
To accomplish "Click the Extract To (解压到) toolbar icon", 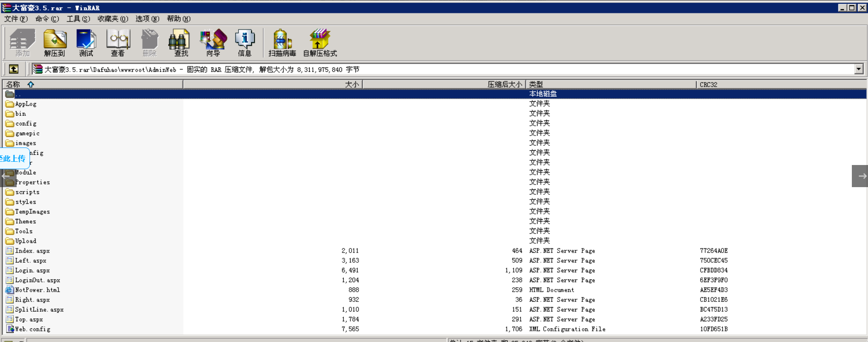I will pyautogui.click(x=54, y=42).
